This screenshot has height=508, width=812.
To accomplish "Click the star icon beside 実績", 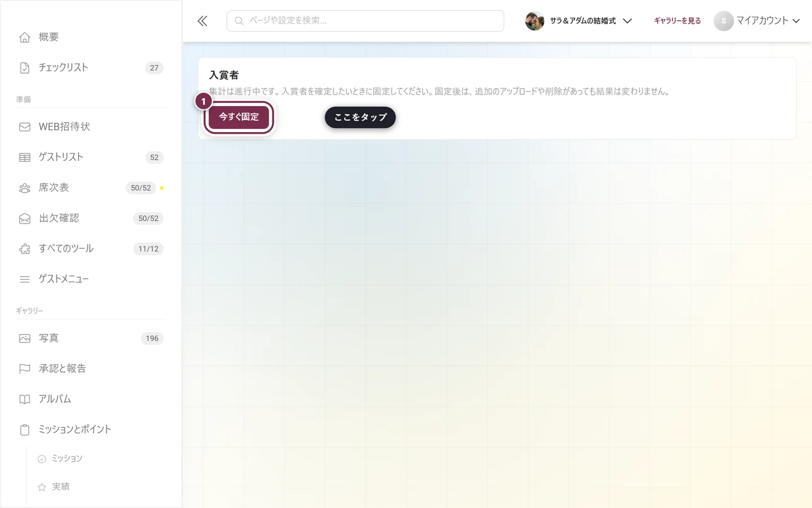I will (42, 487).
